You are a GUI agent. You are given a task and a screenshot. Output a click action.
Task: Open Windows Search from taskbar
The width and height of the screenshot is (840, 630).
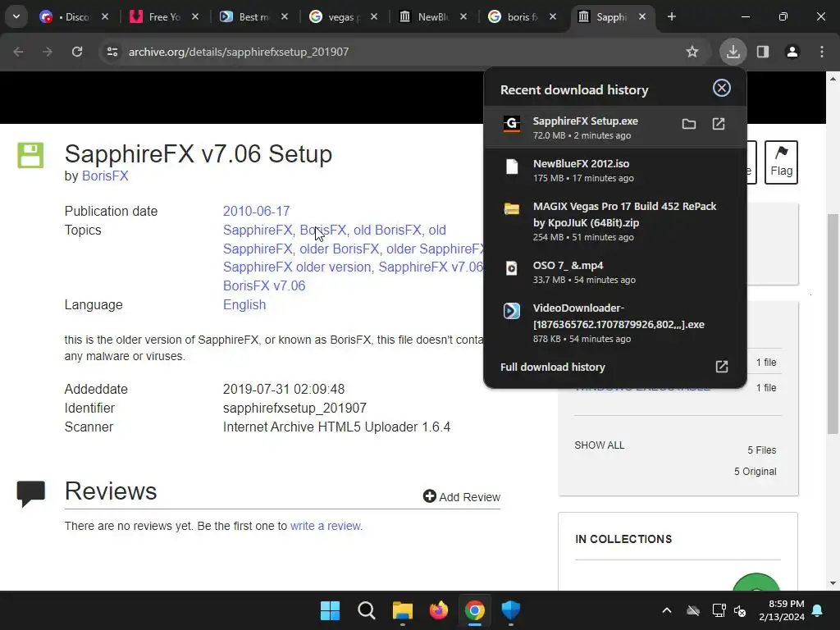click(x=367, y=610)
